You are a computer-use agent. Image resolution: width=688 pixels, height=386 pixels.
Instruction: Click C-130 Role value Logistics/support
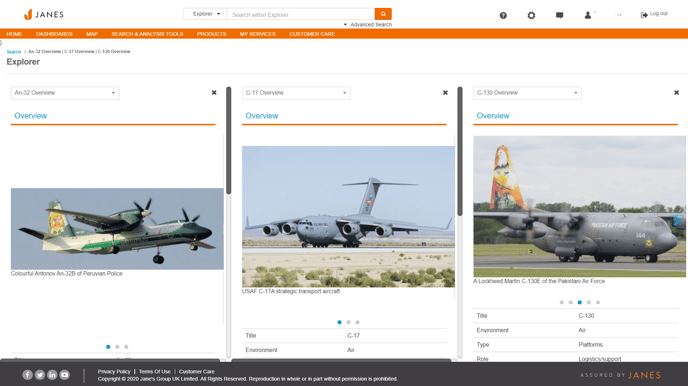tap(599, 359)
